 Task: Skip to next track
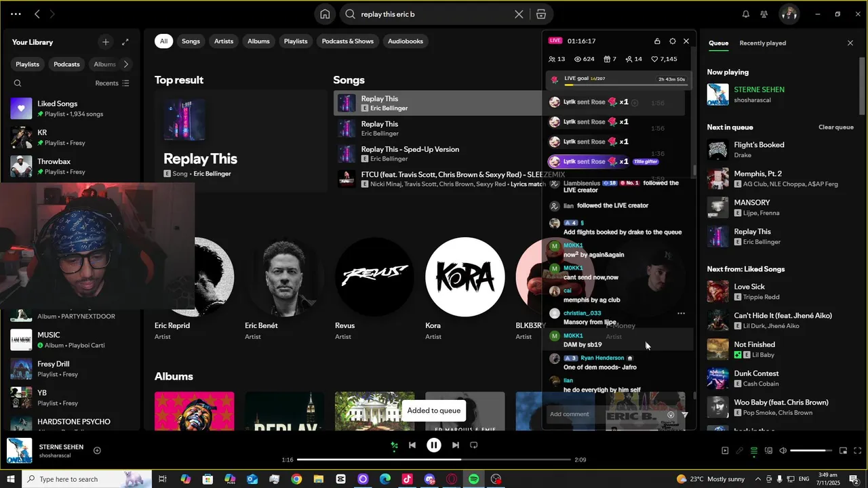pyautogui.click(x=456, y=445)
